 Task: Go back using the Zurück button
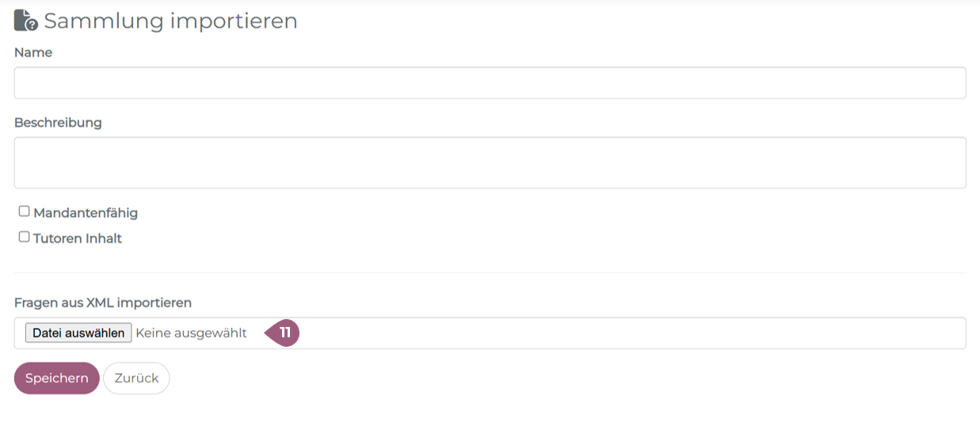pos(136,378)
